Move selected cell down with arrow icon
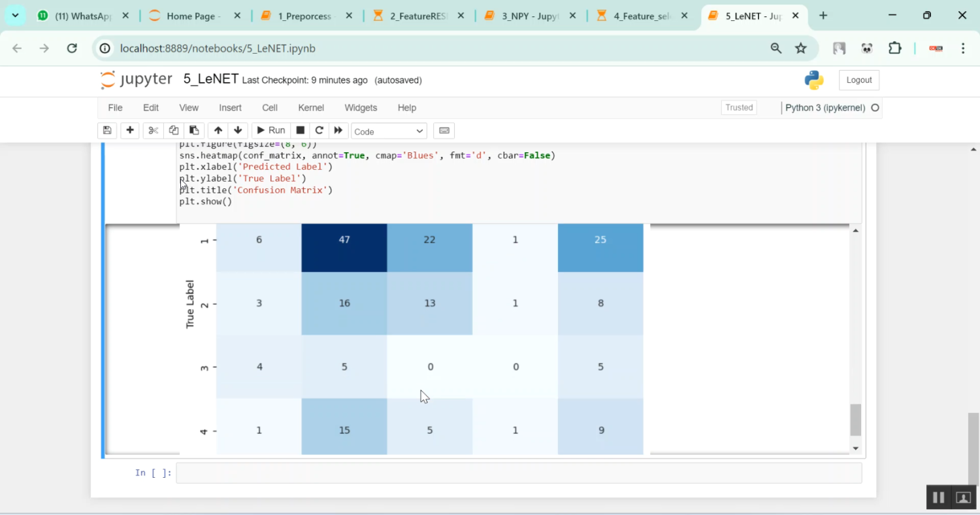The height and width of the screenshot is (515, 980). (238, 131)
